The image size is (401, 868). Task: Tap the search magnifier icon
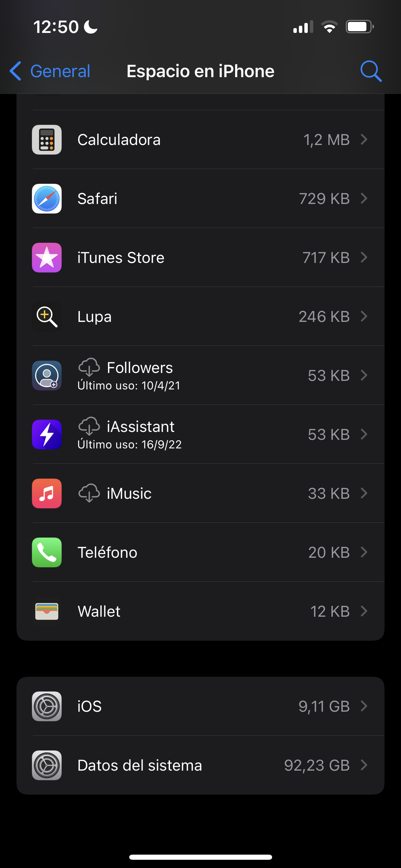click(x=371, y=71)
